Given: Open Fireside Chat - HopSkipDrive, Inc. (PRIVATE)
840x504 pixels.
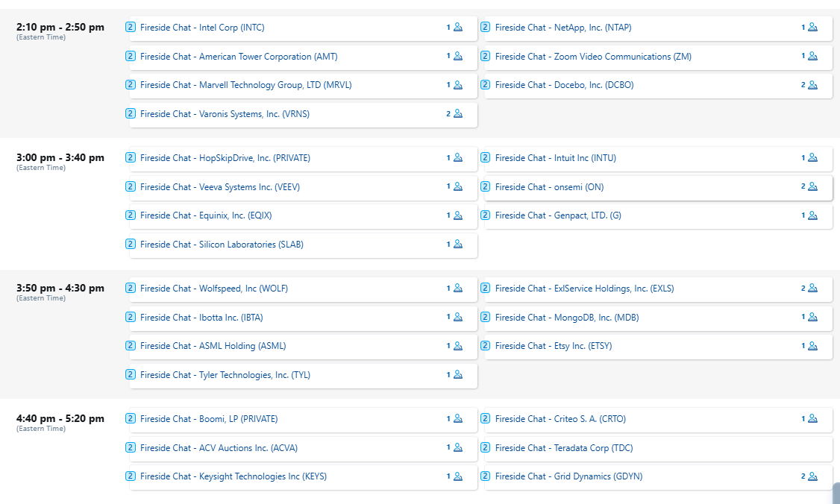Looking at the screenshot, I should [x=225, y=158].
